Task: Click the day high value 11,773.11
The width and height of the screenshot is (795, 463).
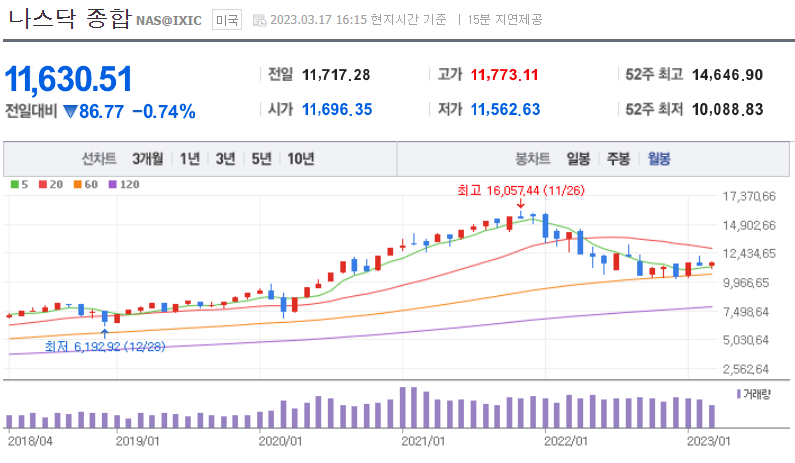Action: click(x=504, y=75)
